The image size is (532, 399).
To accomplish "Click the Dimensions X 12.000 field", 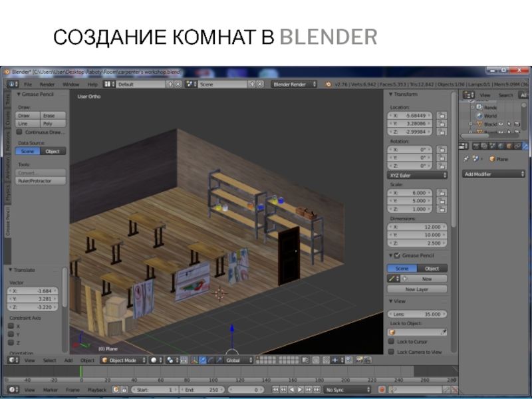I will coord(417,227).
